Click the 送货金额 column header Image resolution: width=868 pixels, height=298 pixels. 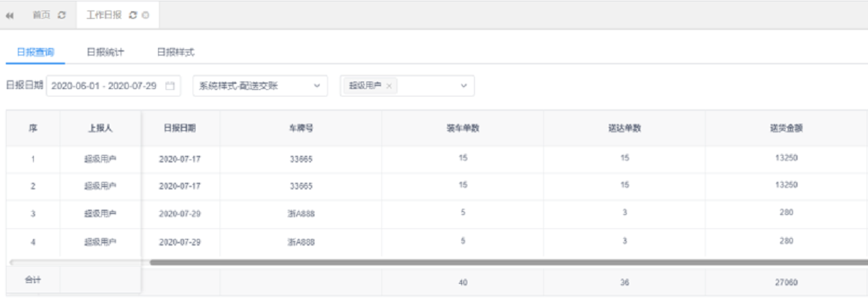(x=786, y=128)
